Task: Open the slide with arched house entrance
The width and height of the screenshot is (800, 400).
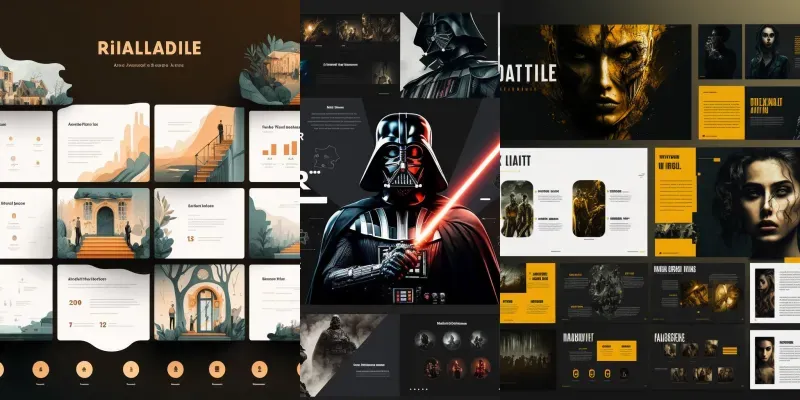Action: pos(104,223)
